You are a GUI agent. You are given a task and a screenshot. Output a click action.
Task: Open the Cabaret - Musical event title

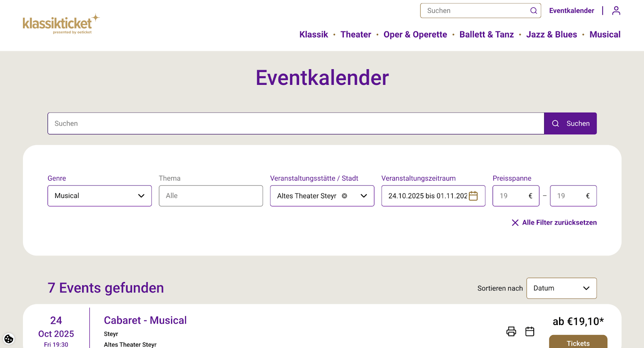point(145,320)
